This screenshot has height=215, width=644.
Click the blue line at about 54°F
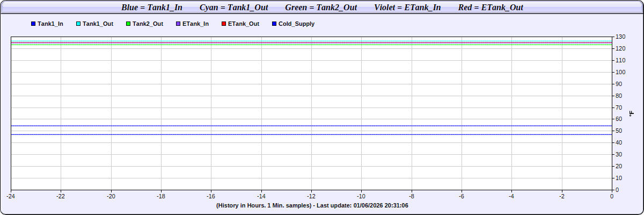coord(311,126)
